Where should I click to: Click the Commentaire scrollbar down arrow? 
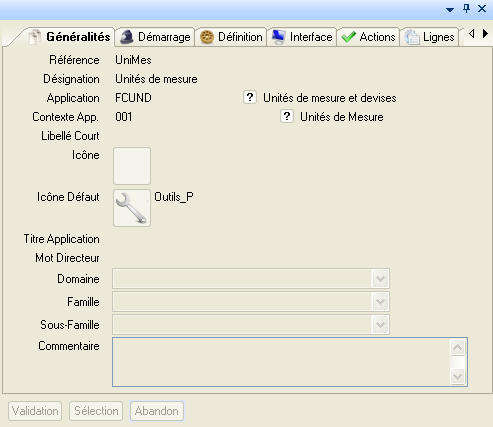(x=457, y=377)
